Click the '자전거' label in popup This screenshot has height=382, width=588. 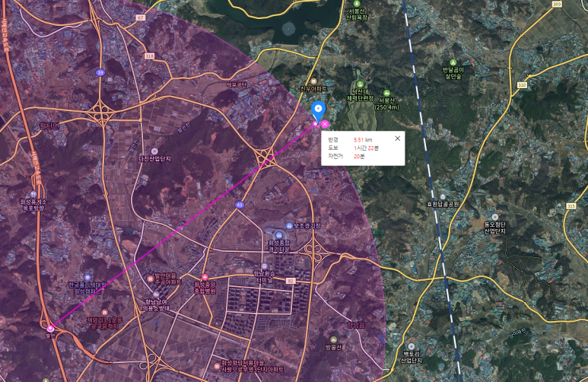[x=335, y=156]
